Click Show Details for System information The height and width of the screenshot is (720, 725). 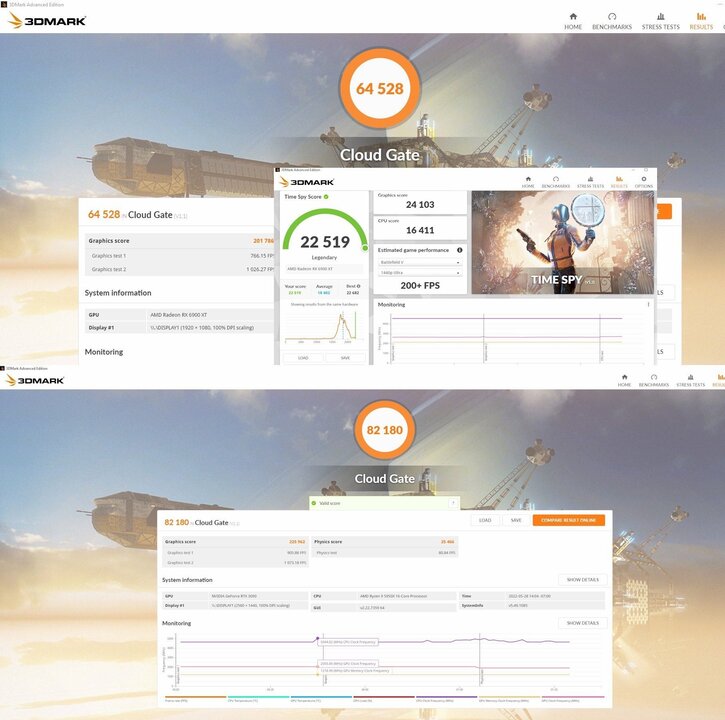(x=582, y=579)
